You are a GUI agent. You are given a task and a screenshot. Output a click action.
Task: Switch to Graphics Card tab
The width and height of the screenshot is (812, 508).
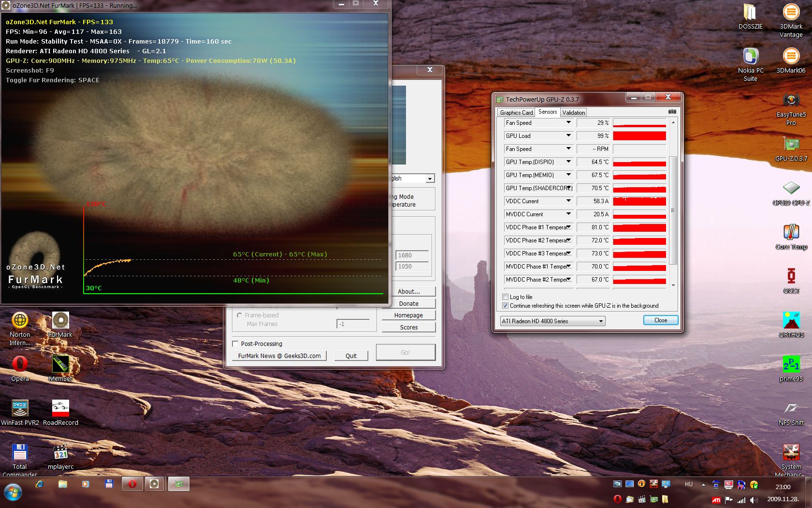point(516,112)
